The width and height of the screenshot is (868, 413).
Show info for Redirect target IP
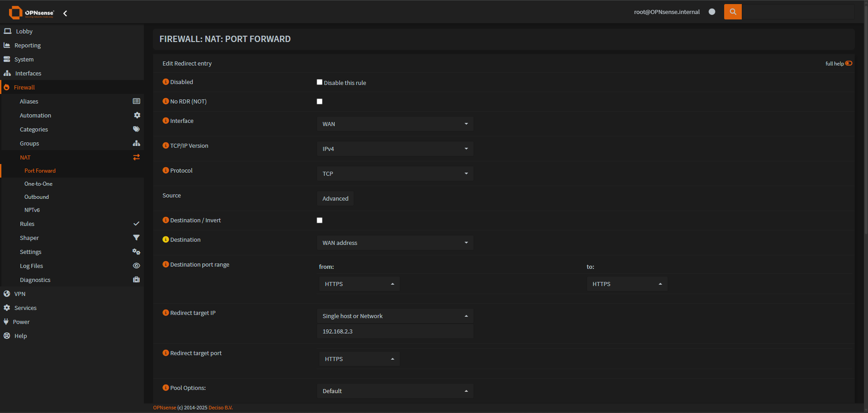[x=166, y=313]
